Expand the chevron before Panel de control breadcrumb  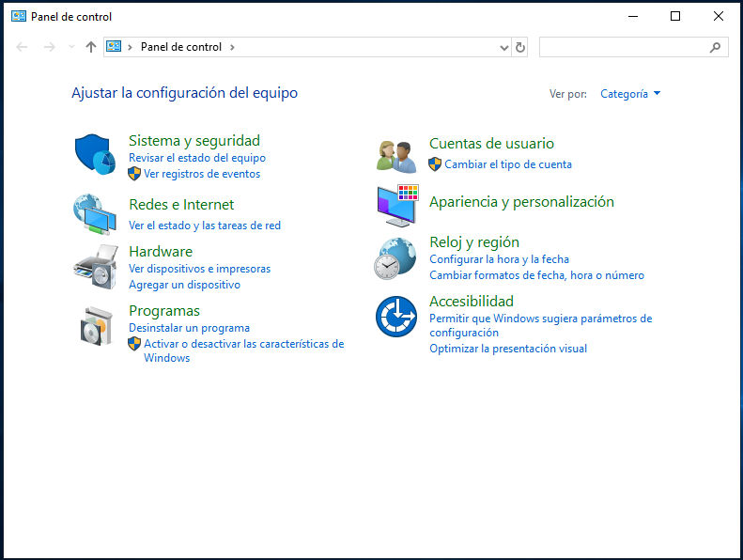(x=130, y=47)
